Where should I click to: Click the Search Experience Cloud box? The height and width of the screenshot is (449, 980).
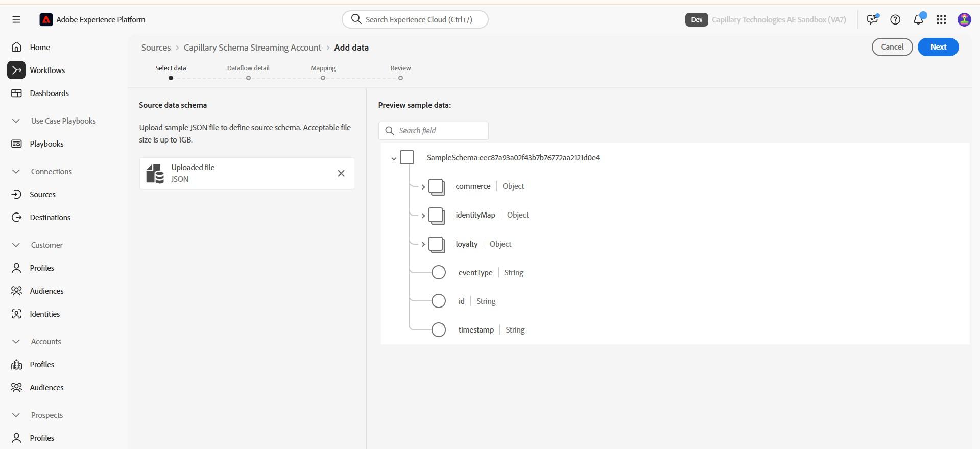(x=415, y=19)
